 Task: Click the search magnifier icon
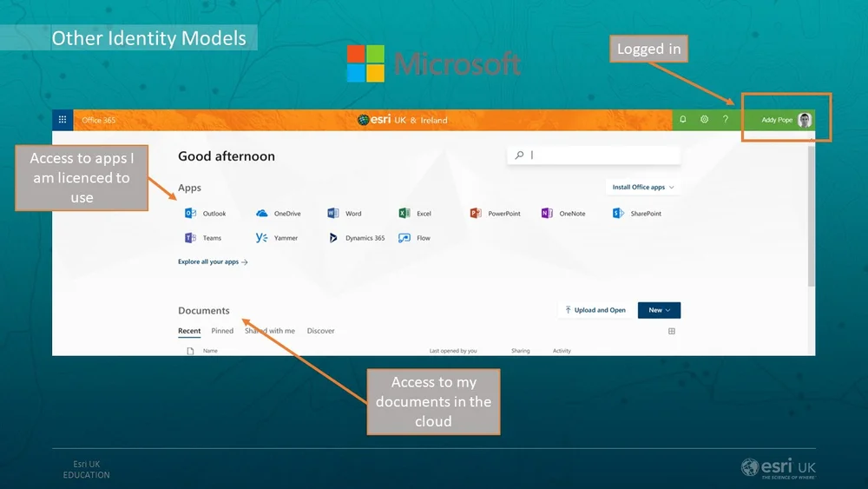519,155
